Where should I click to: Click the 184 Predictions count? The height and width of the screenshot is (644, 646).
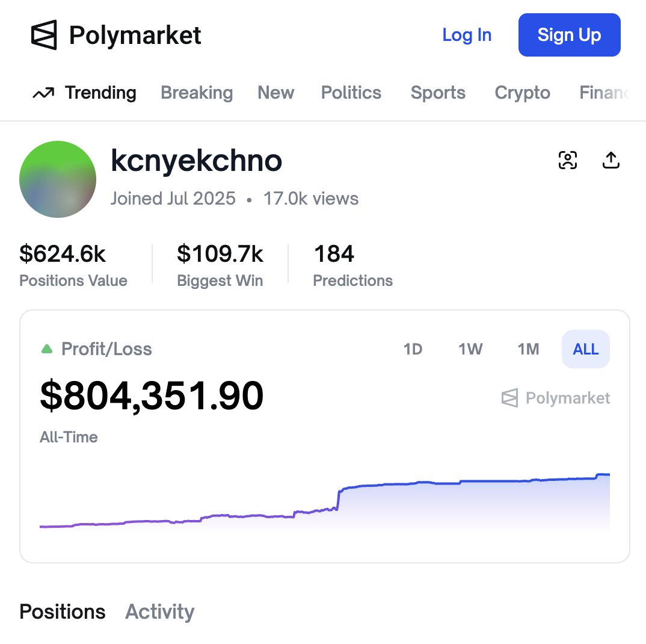334,253
